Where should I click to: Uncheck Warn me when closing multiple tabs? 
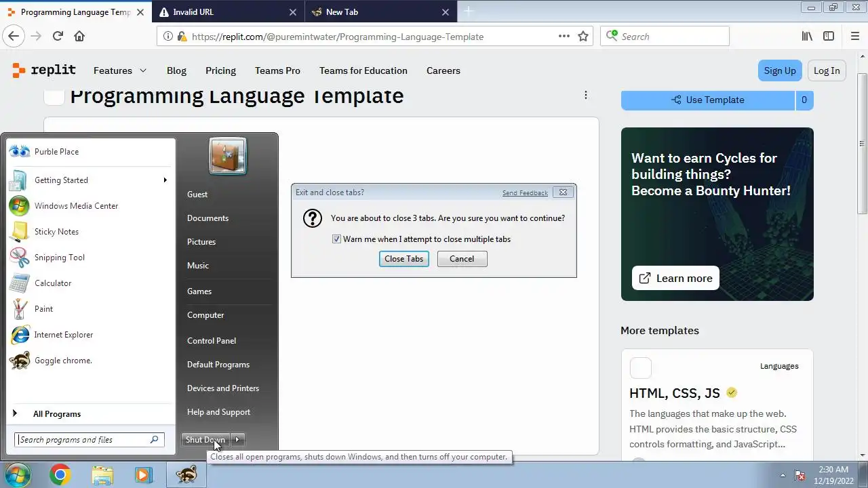point(336,239)
